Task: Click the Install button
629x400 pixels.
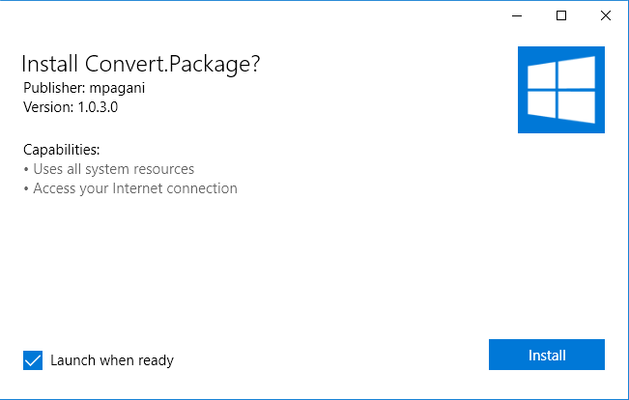Action: 546,355
